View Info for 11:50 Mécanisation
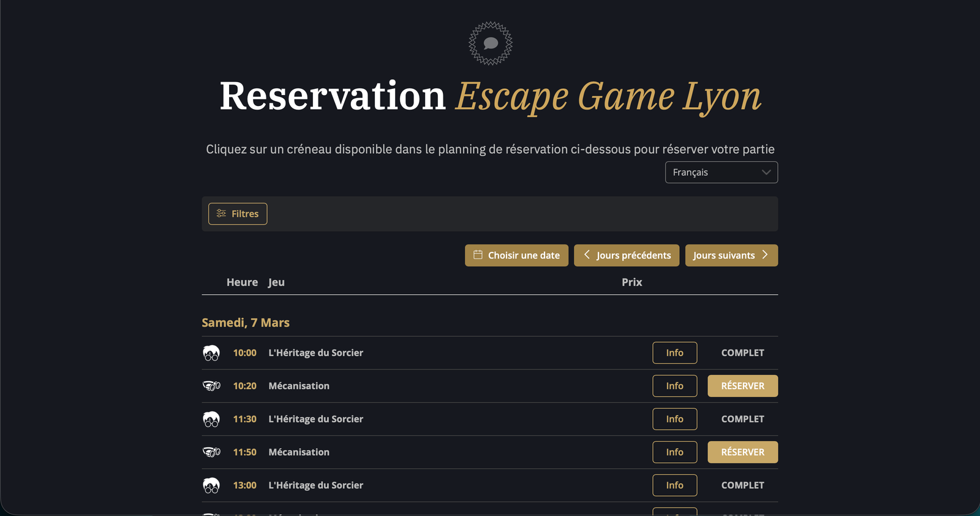The width and height of the screenshot is (980, 516). pos(674,452)
